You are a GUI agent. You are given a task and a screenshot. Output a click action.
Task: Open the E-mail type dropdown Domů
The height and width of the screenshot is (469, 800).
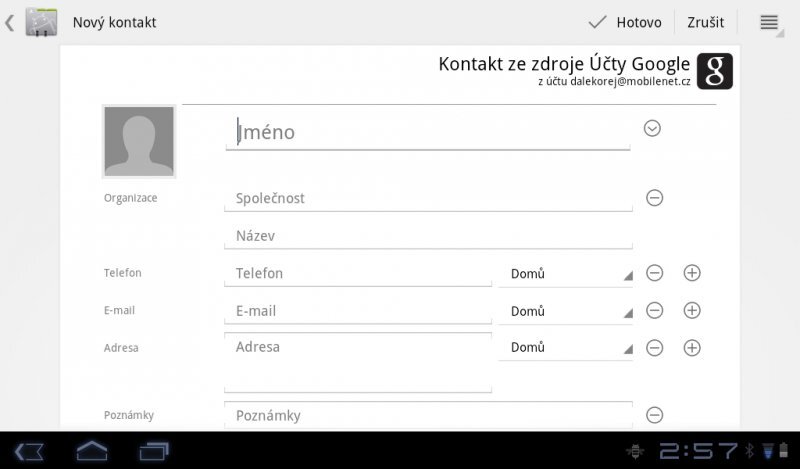565,311
